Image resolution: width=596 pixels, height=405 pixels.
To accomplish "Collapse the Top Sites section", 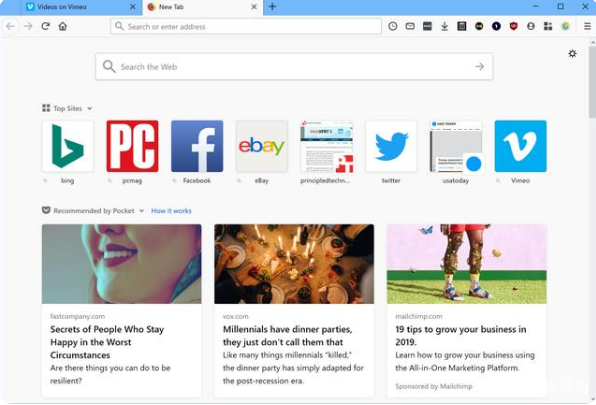I will (89, 108).
